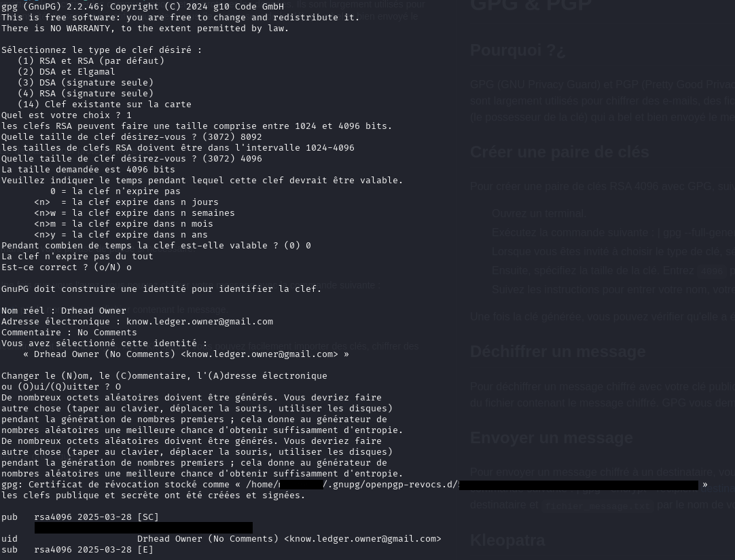Click the dimmed 'Déchiffrer un message' heading
This screenshot has width=735, height=560.
point(558,352)
